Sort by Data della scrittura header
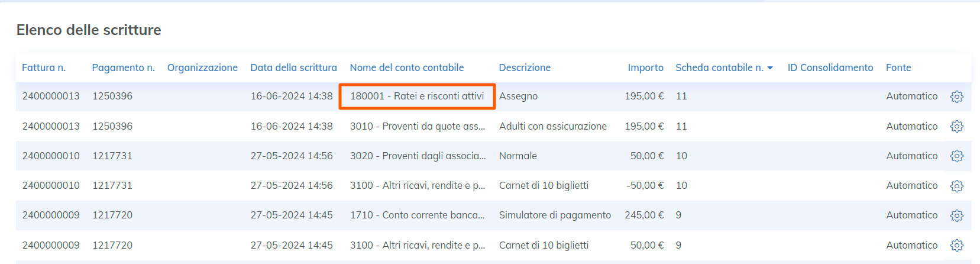The width and height of the screenshot is (980, 264). 293,67
